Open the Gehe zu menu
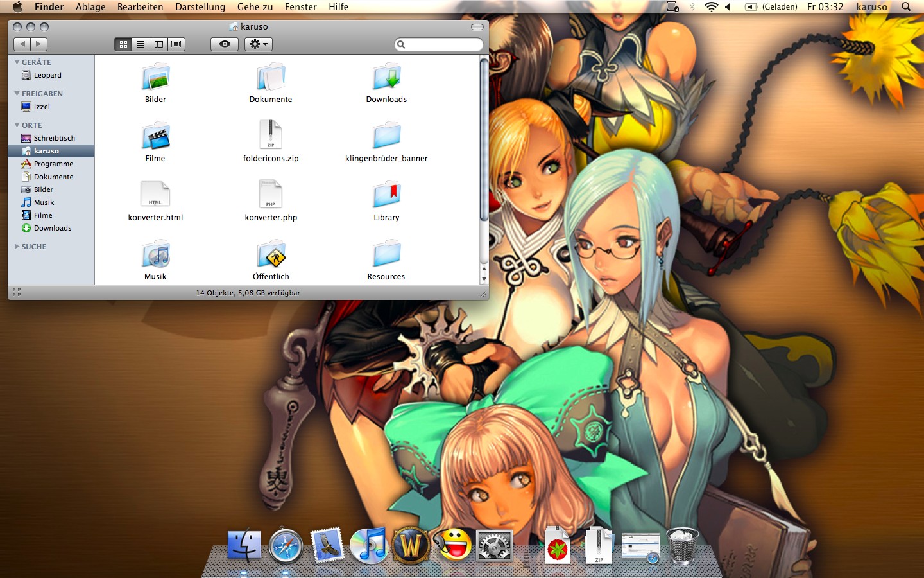This screenshot has height=578, width=924. coord(255,7)
